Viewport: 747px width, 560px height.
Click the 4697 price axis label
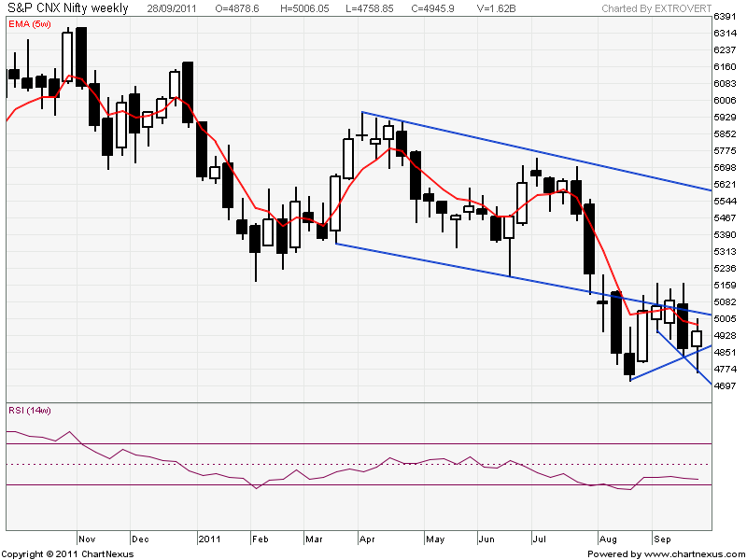coord(726,385)
